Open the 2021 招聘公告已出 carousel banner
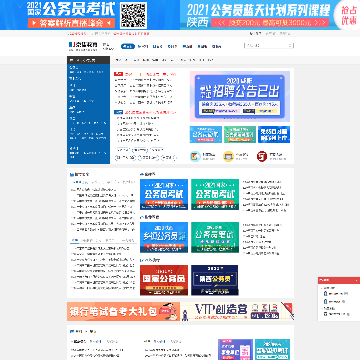Viewport: 360px width, 360px height. click(240, 97)
